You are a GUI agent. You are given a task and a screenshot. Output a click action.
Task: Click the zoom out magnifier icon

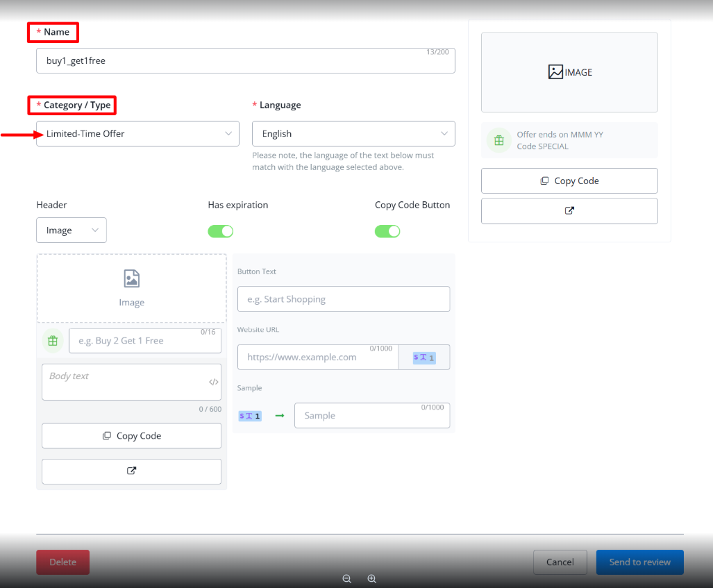[346, 578]
